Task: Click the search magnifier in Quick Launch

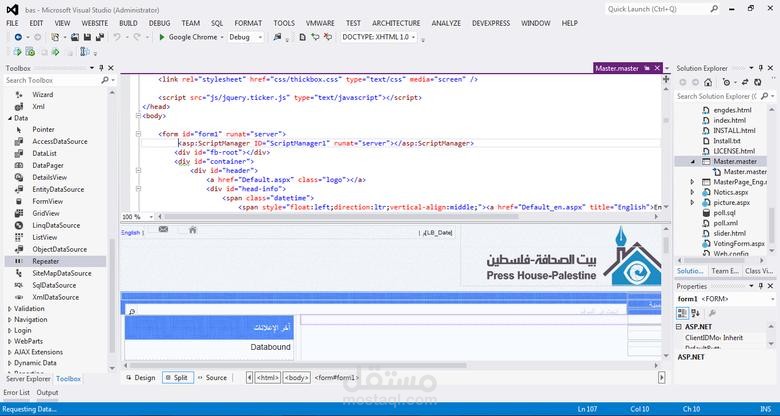Action: click(714, 9)
